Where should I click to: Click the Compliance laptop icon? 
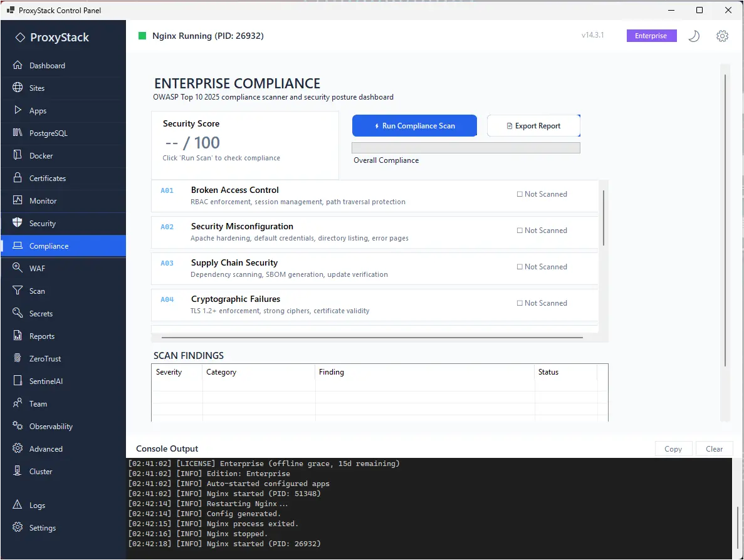point(18,245)
